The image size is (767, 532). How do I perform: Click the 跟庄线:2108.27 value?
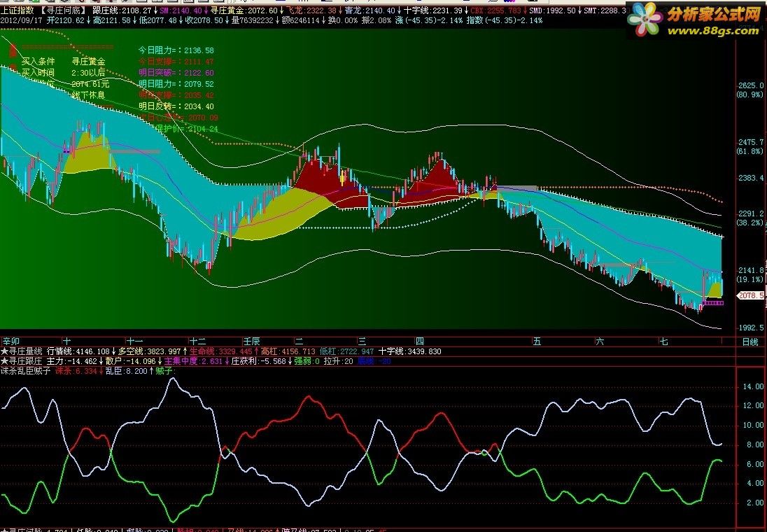pos(122,10)
